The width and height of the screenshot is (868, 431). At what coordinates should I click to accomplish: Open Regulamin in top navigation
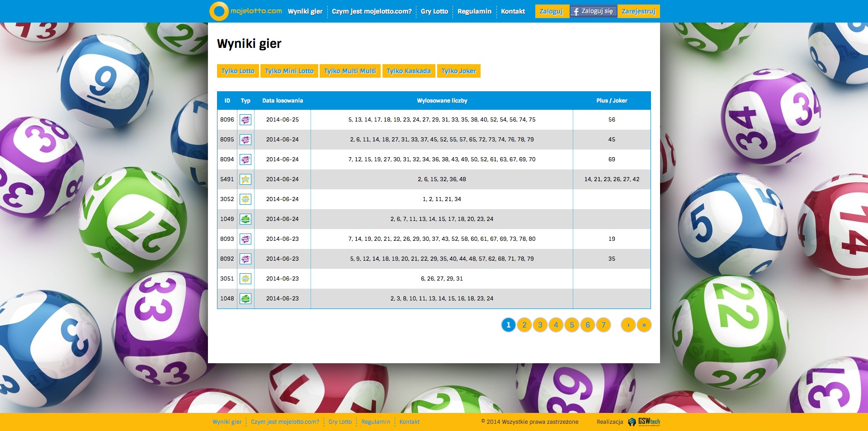pyautogui.click(x=474, y=11)
